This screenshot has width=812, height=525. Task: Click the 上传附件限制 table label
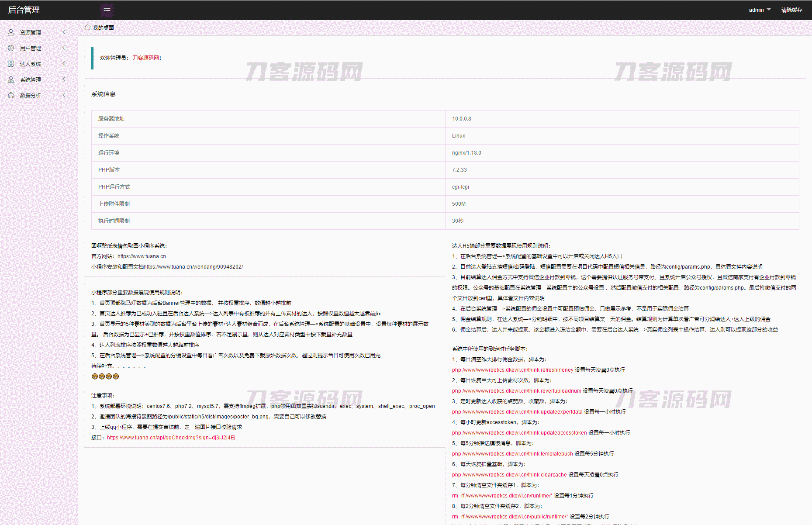click(x=114, y=204)
